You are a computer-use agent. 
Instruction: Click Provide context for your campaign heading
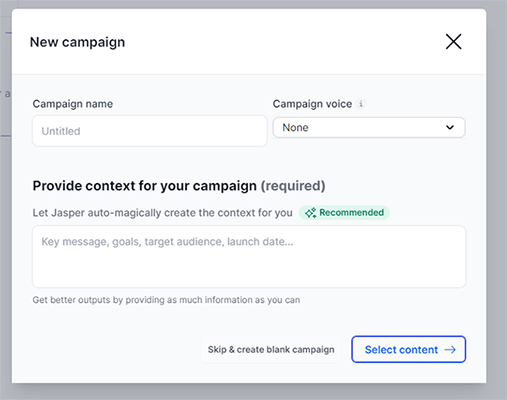point(145,186)
